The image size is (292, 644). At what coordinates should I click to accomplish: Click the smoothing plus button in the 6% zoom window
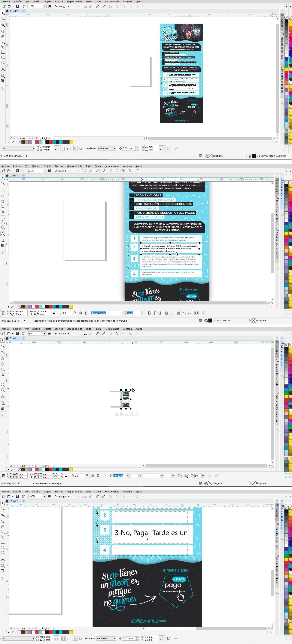(203, 476)
